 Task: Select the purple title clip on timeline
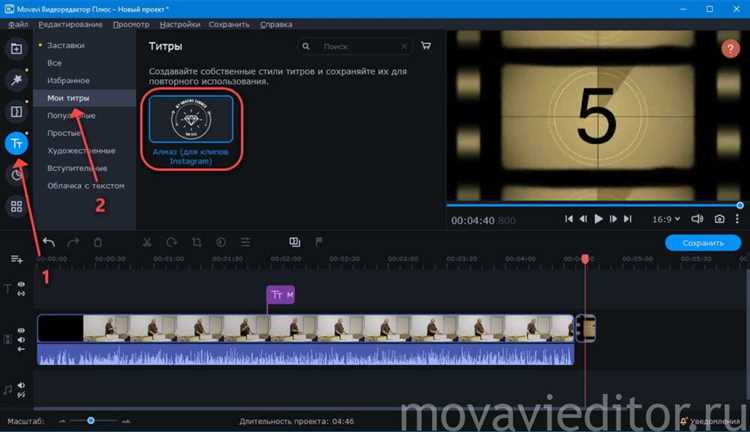coord(280,295)
